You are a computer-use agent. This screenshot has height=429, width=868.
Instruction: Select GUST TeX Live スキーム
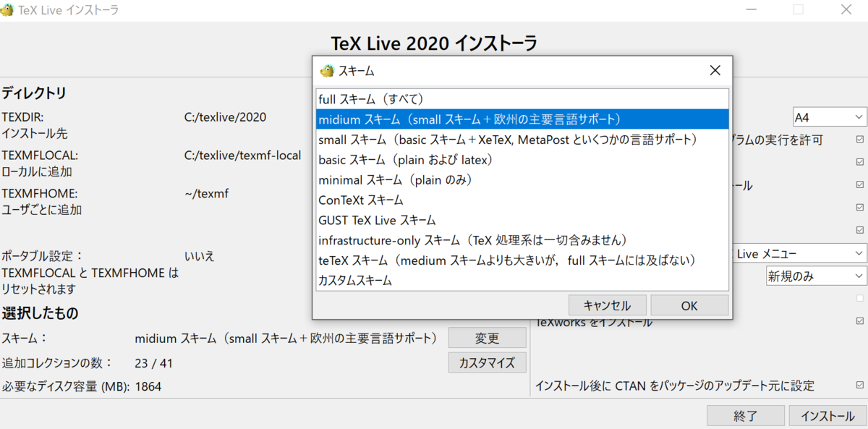pyautogui.click(x=522, y=220)
